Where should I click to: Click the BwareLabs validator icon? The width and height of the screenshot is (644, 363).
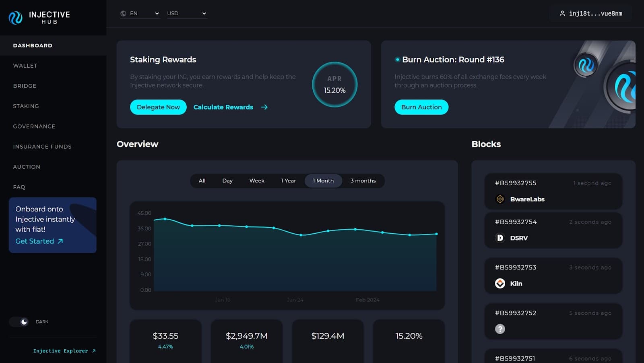500,199
